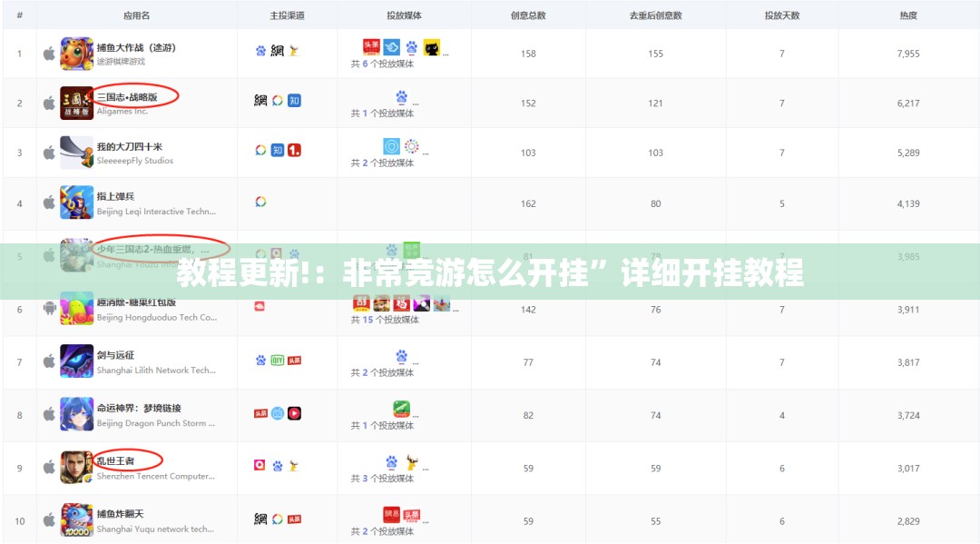Sort by the 主投渠道 column header

[287, 15]
